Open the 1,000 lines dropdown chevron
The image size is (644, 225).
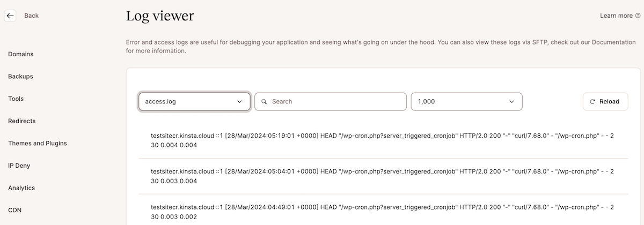511,101
